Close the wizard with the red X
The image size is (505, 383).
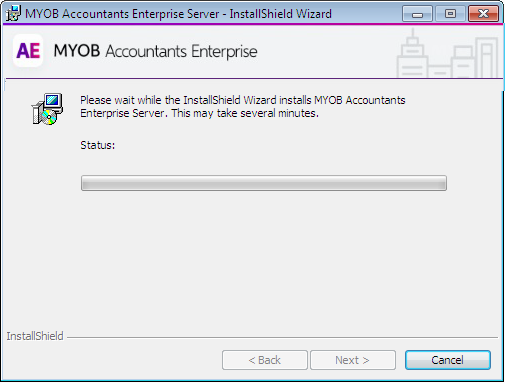tap(483, 14)
